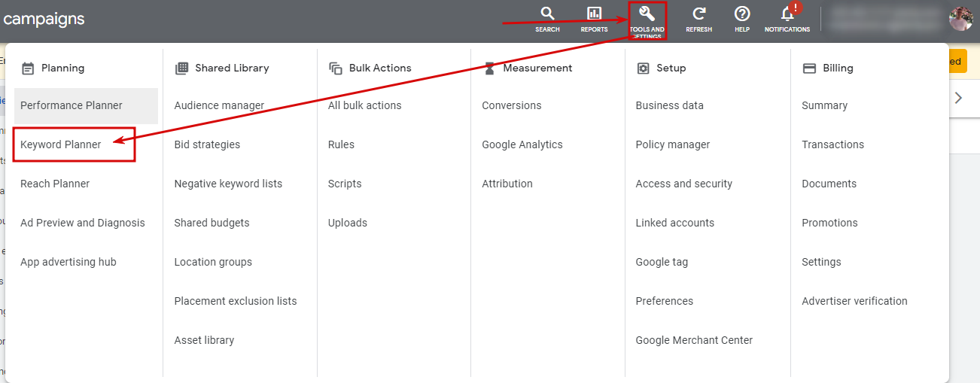980x383 pixels.
Task: Click the Measurement hourglass icon
Action: pos(489,68)
